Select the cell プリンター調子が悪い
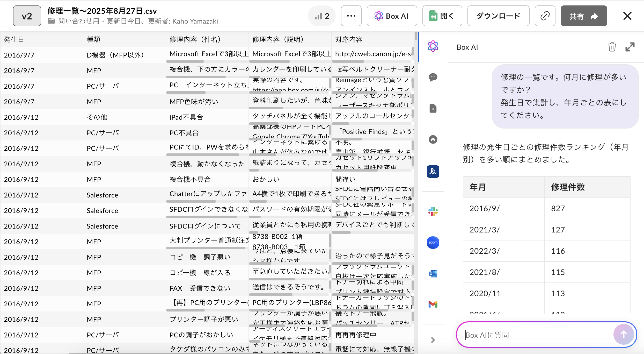The image size is (644, 354). coord(207,319)
